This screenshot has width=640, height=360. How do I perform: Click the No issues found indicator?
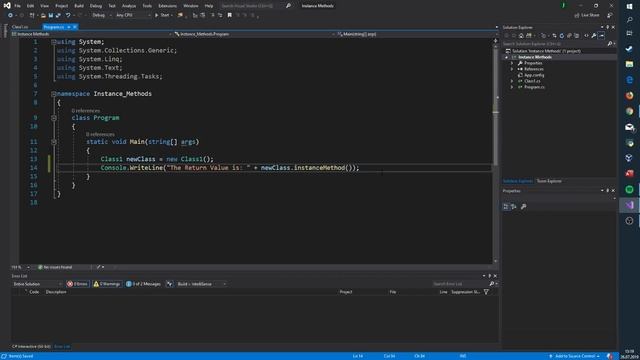[x=55, y=267]
